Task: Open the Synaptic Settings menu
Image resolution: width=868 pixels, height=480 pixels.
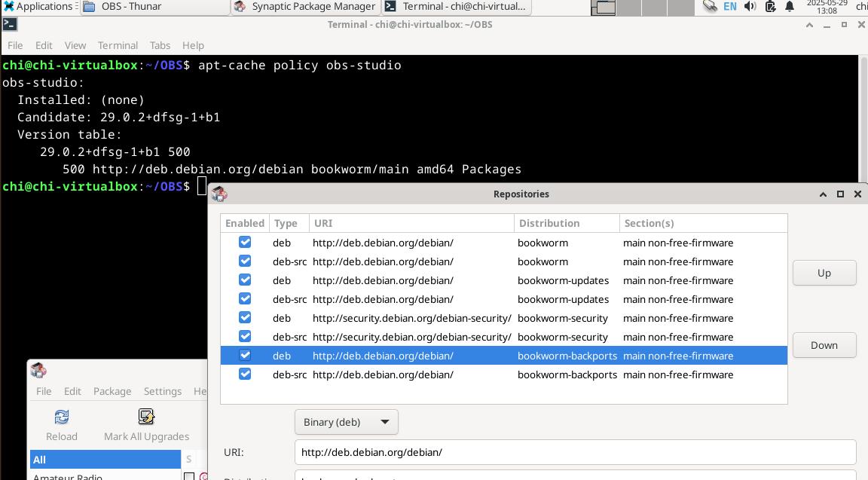Action: pyautogui.click(x=163, y=391)
